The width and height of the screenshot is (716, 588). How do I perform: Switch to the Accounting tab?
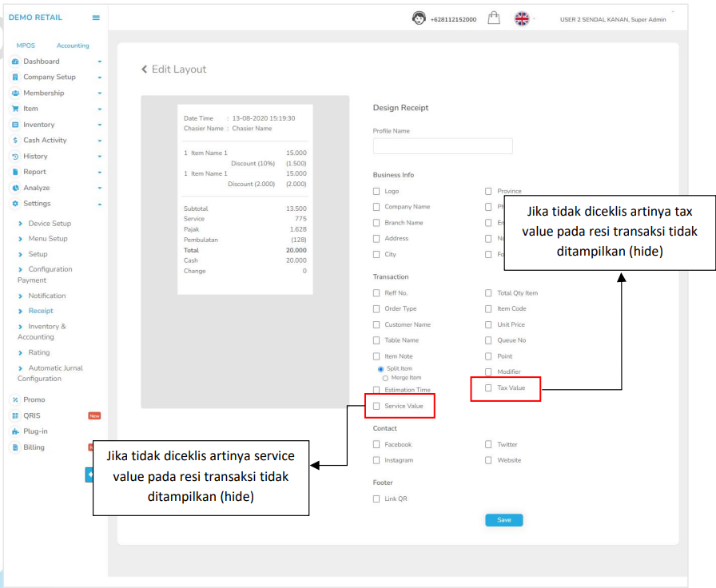[73, 46]
